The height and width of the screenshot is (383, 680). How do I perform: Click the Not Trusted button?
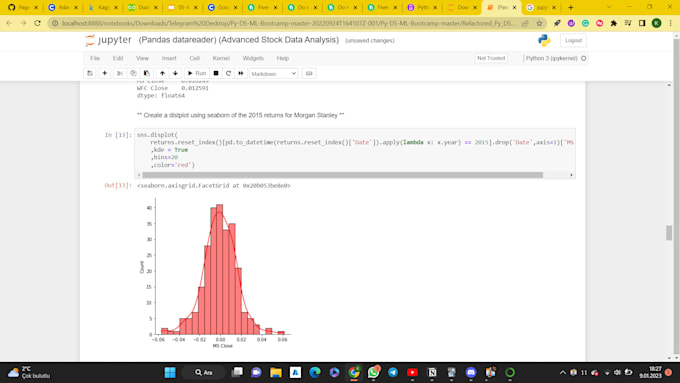(x=491, y=58)
